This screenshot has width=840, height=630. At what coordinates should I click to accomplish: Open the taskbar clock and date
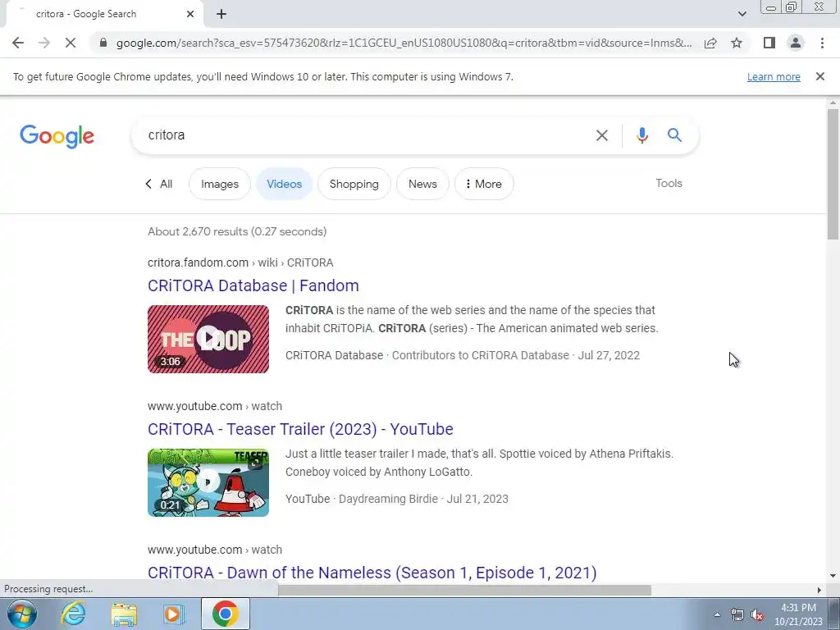pyautogui.click(x=798, y=614)
